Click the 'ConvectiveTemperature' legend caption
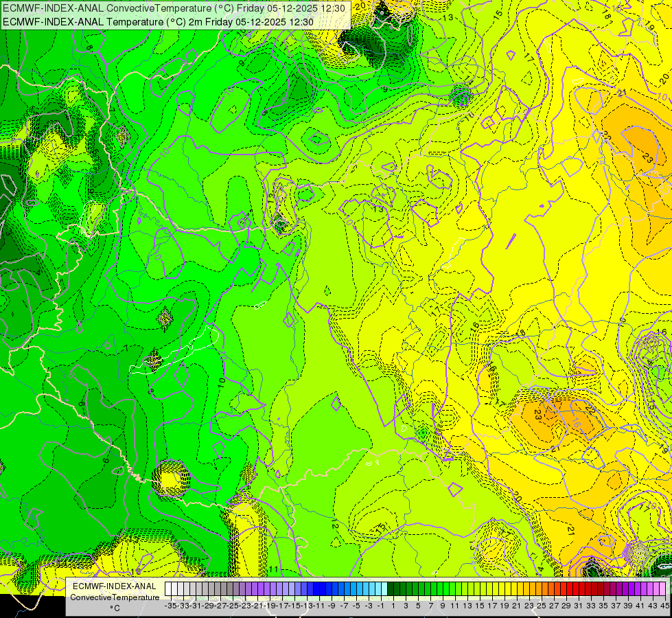The width and height of the screenshot is (672, 618). pyautogui.click(x=115, y=597)
